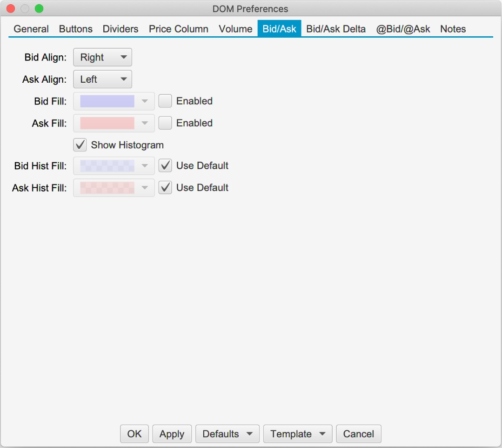Open the @Bid/@Ask tab
This screenshot has width=502, height=448.
click(x=403, y=29)
